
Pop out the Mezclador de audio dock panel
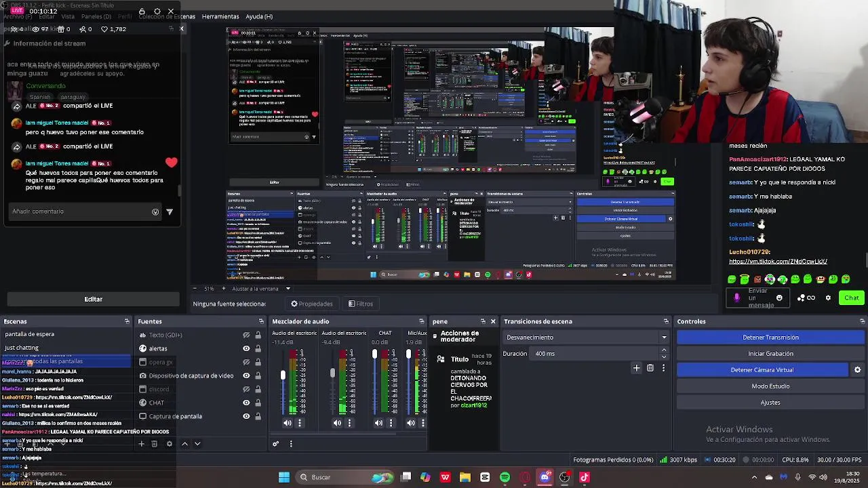pos(422,321)
